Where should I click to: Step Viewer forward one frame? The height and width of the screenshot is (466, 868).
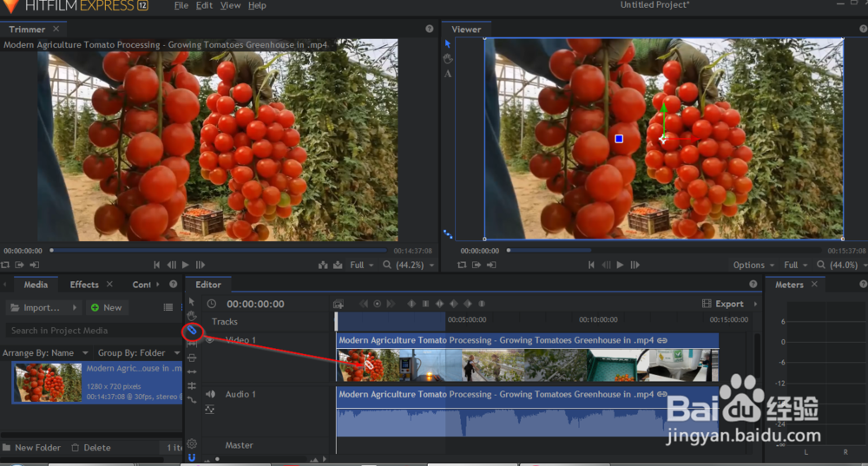coord(635,265)
